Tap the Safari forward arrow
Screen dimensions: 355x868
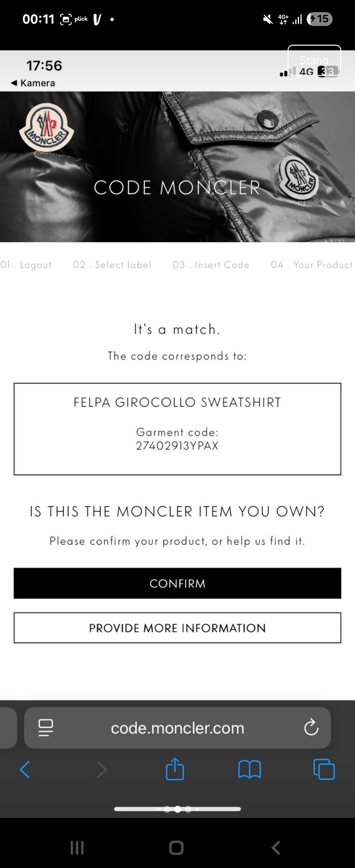(101, 769)
